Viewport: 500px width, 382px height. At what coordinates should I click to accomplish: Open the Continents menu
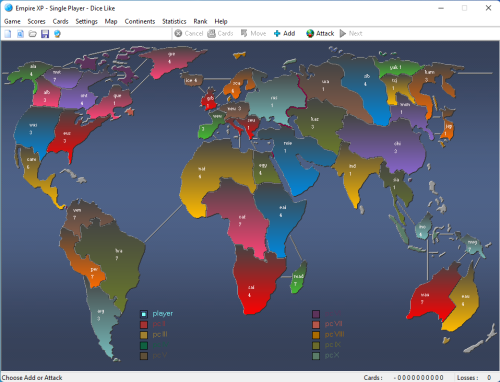point(140,21)
